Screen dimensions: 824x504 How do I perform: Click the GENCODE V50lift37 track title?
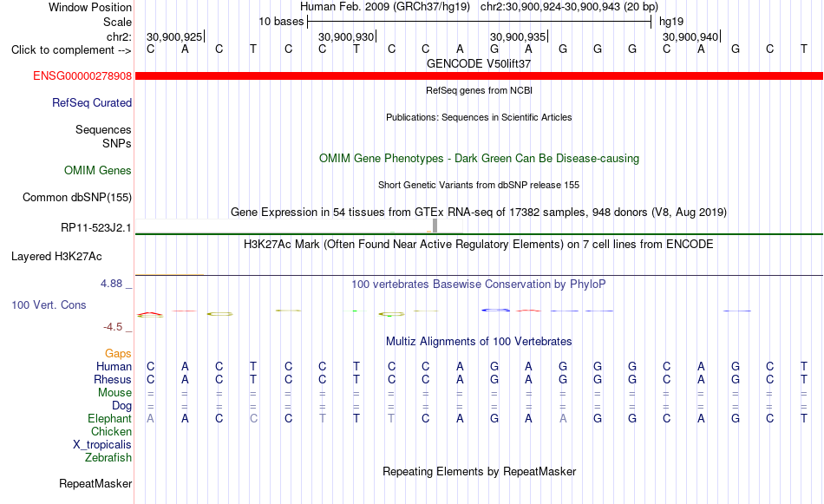(x=479, y=64)
